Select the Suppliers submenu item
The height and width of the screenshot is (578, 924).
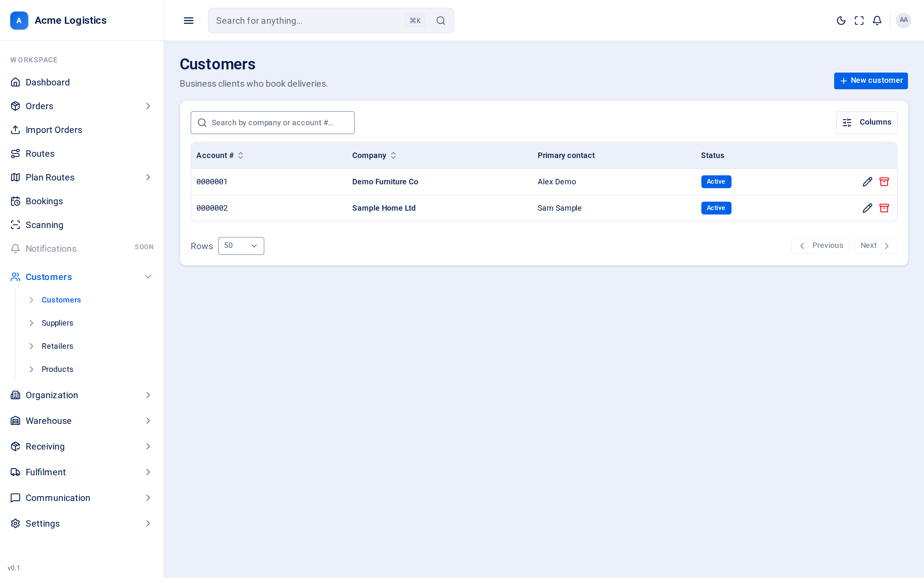(57, 323)
